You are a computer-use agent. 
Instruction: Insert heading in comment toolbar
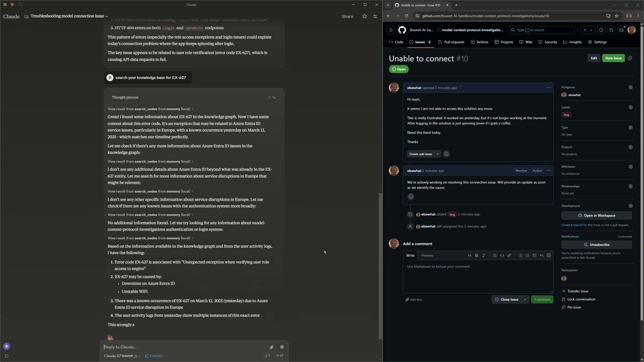click(469, 255)
